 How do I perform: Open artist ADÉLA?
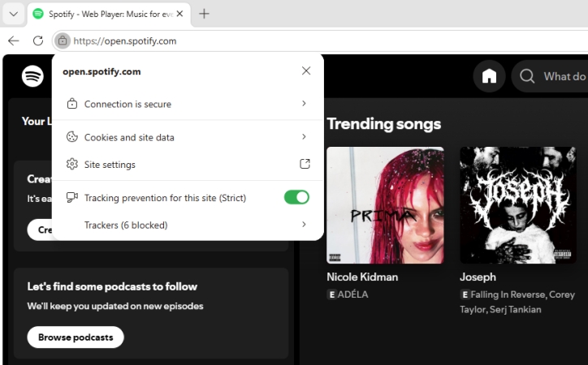352,294
